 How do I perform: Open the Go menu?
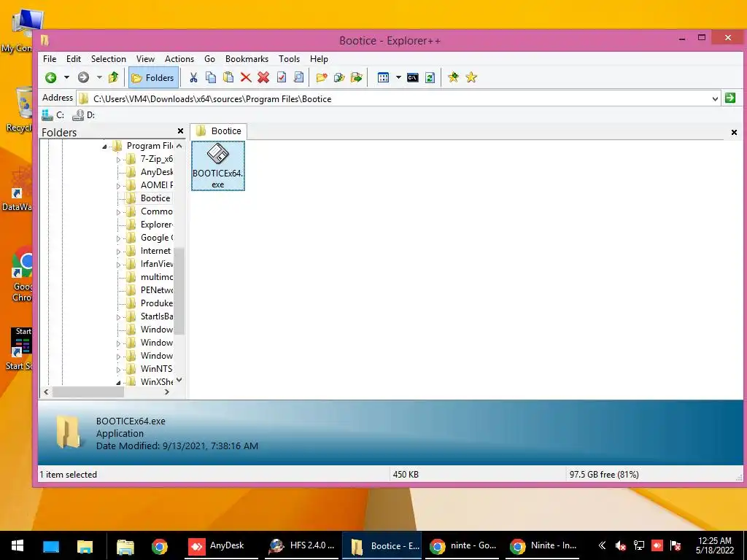[209, 59]
